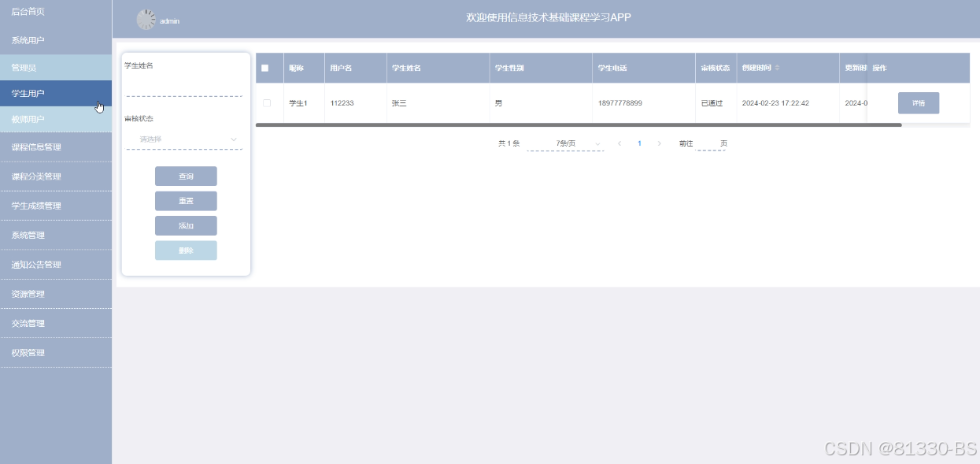
Task: Expand 课程分类管理 in the sidebar
Action: pos(56,176)
